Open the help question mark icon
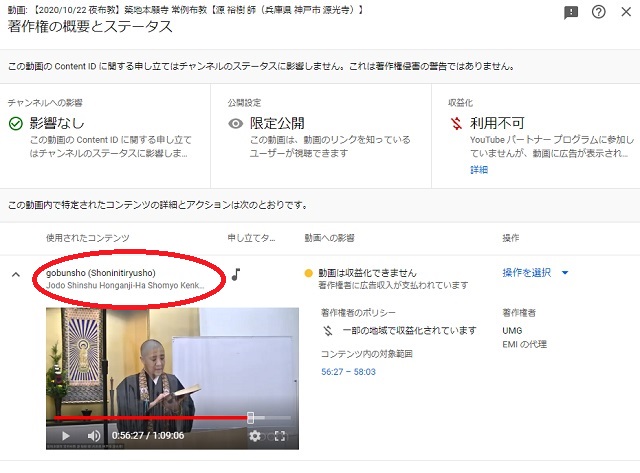640x473 pixels. pos(598,12)
